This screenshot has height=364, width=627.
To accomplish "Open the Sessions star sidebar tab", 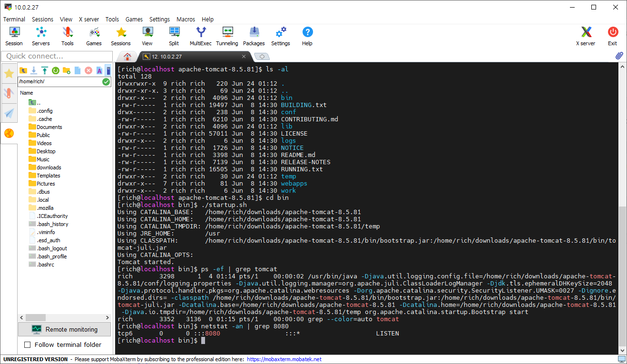I will coord(9,73).
